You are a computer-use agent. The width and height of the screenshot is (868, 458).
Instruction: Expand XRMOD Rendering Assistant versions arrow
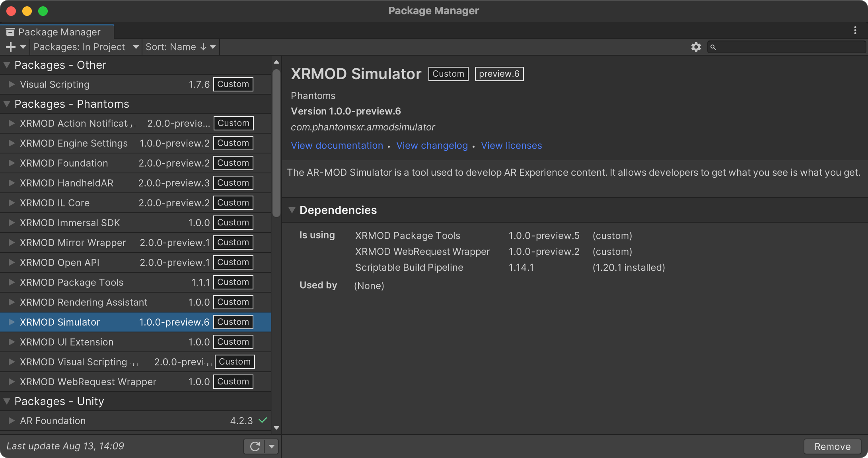12,302
